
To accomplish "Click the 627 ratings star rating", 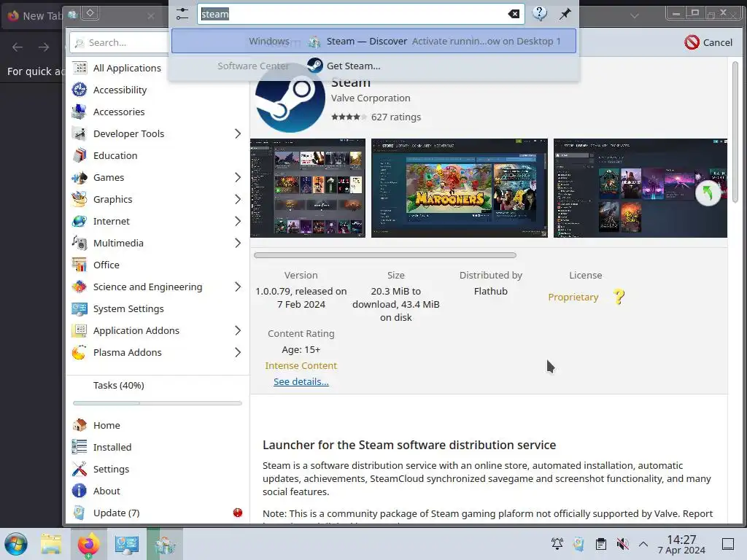I will 349,117.
